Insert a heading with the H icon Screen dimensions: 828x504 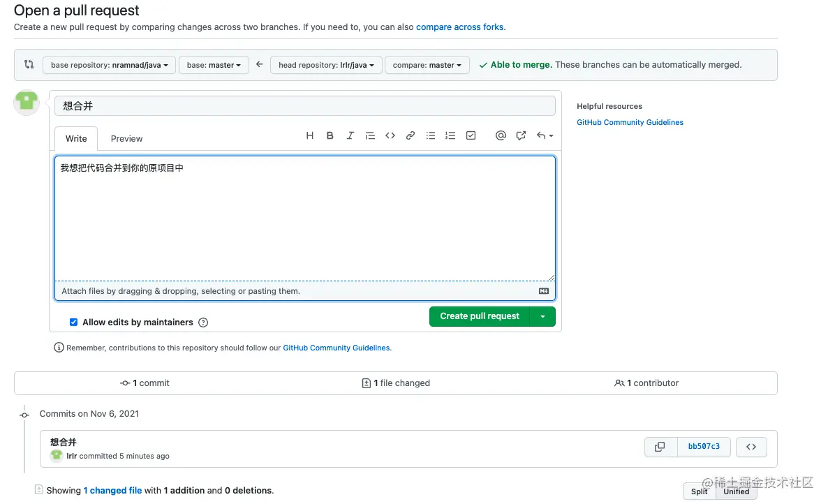[310, 135]
